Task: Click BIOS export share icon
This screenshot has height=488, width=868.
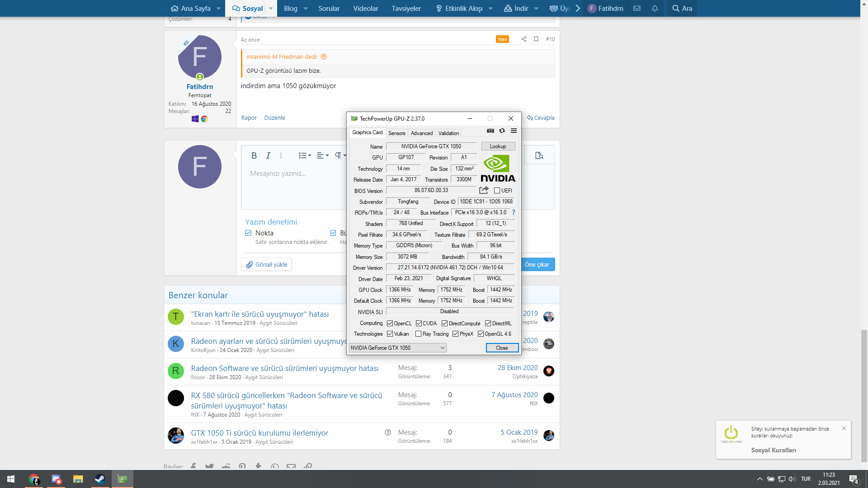Action: (484, 190)
